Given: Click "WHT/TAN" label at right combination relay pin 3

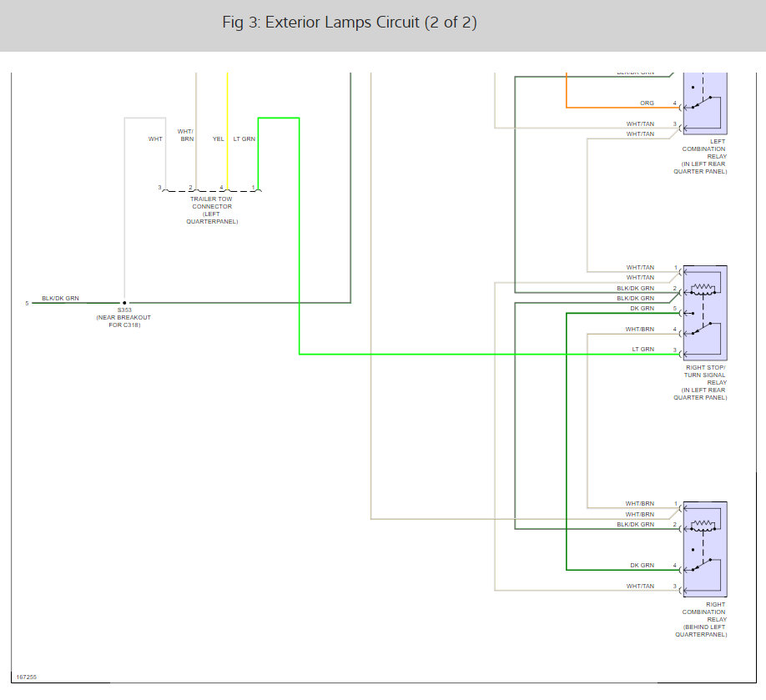Looking at the screenshot, I should click(x=640, y=587).
